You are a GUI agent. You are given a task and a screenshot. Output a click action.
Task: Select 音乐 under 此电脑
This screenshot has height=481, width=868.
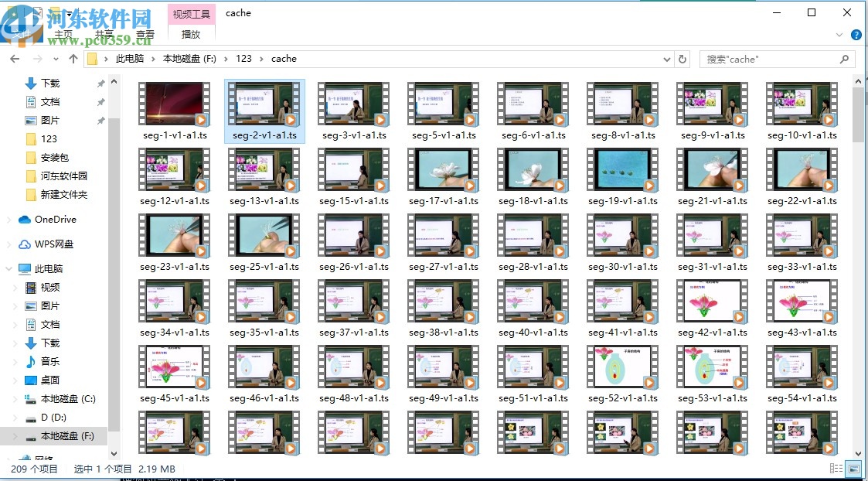(x=49, y=362)
